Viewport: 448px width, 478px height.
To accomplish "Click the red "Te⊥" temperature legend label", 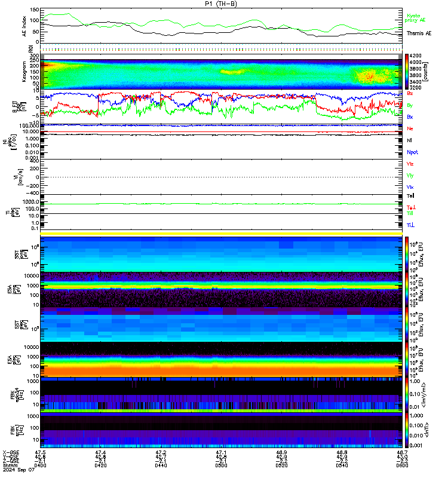I will point(411,207).
